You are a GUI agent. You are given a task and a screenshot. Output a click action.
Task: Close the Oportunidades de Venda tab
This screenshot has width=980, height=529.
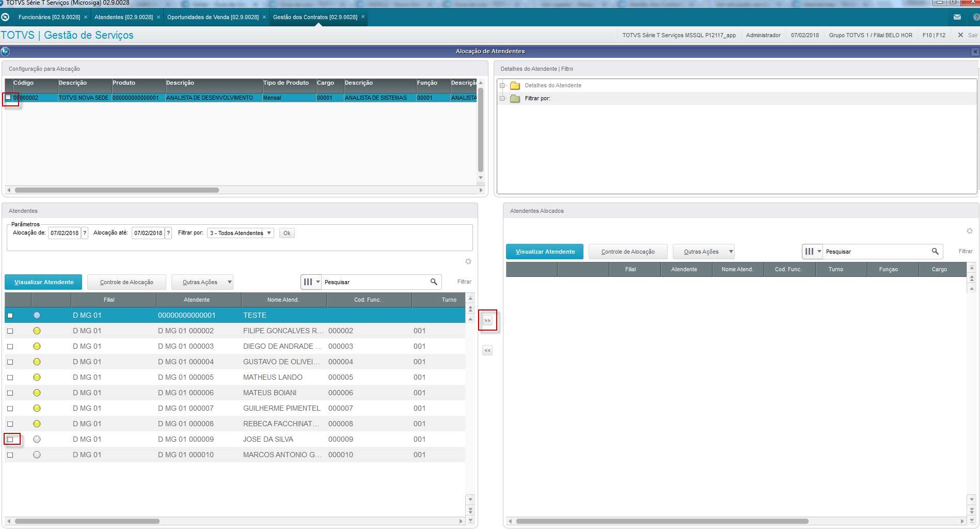tap(264, 17)
